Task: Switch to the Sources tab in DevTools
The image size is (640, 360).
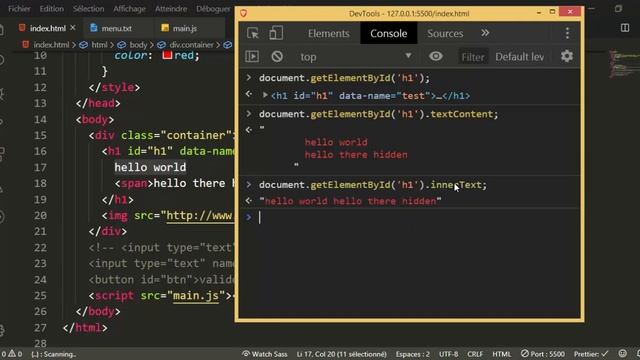Action: point(445,33)
